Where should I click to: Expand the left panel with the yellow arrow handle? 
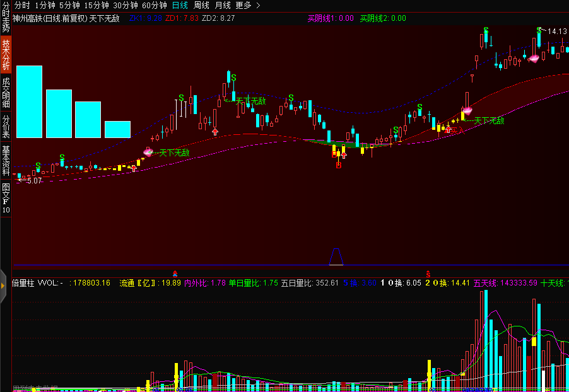click(x=3, y=286)
